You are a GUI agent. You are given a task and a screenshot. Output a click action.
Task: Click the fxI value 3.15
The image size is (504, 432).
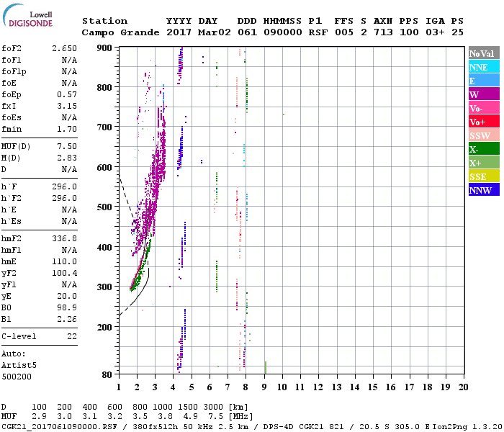(67, 106)
